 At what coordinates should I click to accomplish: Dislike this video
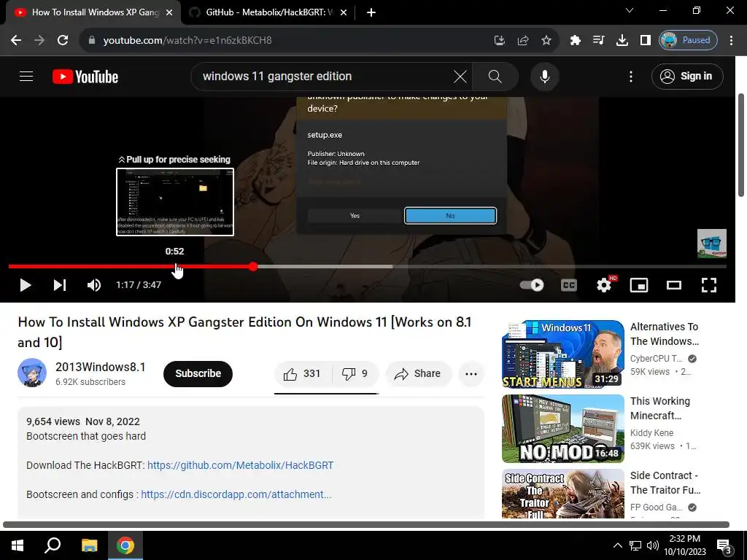click(x=355, y=374)
